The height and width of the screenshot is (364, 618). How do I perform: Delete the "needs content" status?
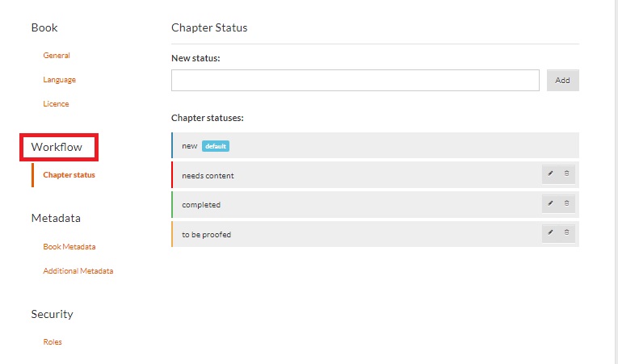[566, 174]
